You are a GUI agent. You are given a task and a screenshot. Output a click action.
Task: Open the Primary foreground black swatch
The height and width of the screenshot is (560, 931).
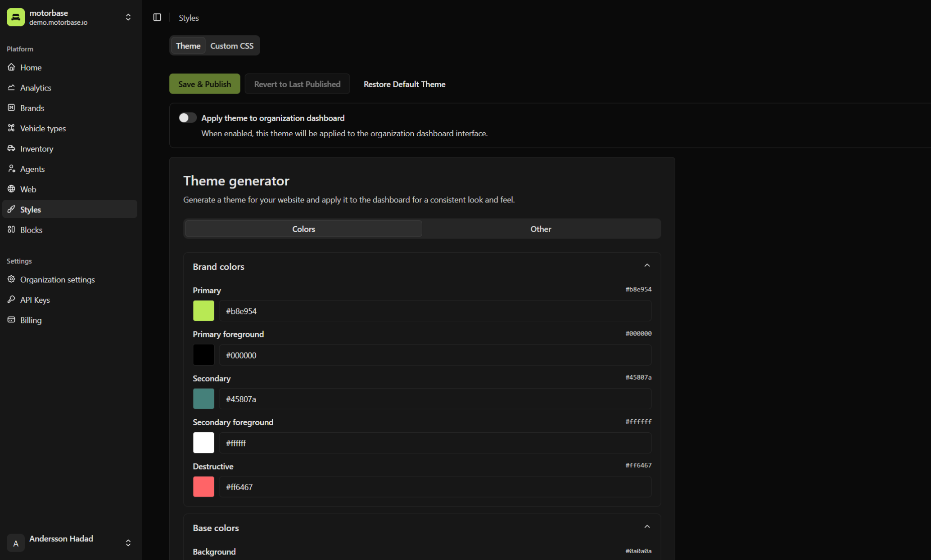[x=203, y=355]
